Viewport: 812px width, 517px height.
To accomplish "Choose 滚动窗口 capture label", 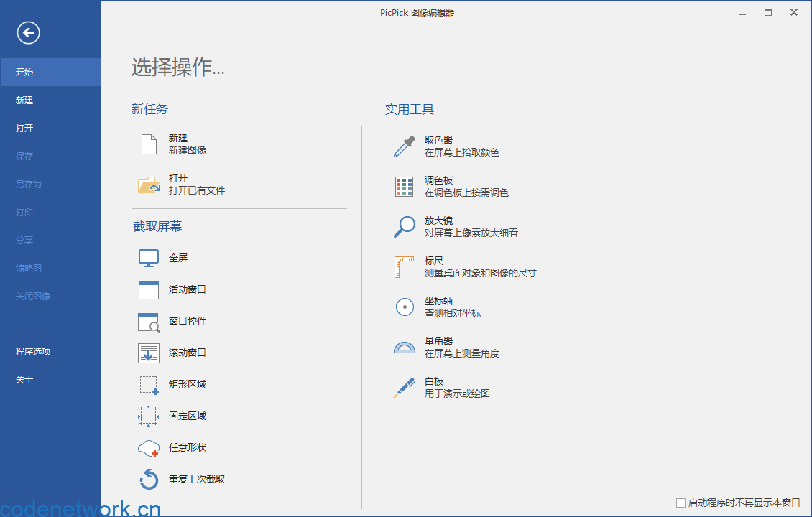I will [188, 353].
